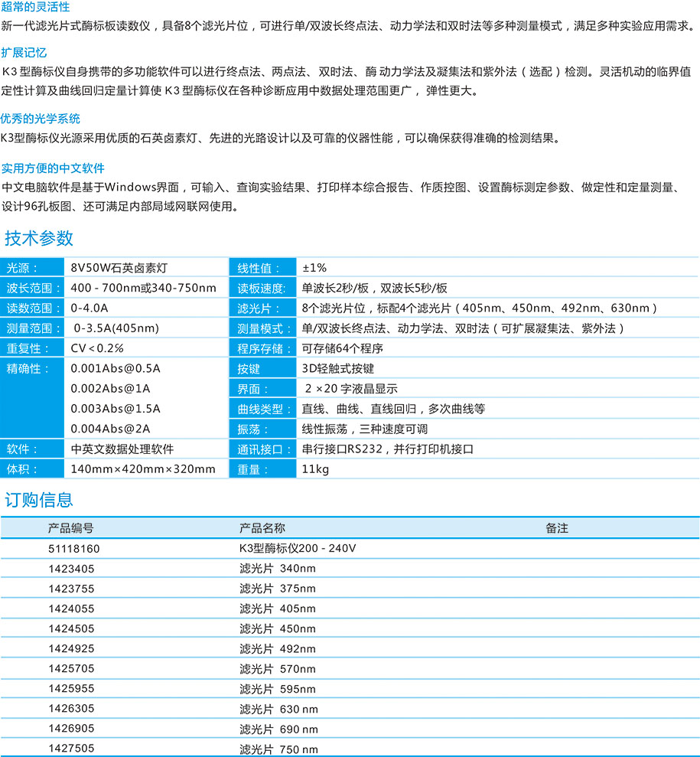Click the 技术参数 section title
Screen dimensions: 700x757
click(x=38, y=238)
